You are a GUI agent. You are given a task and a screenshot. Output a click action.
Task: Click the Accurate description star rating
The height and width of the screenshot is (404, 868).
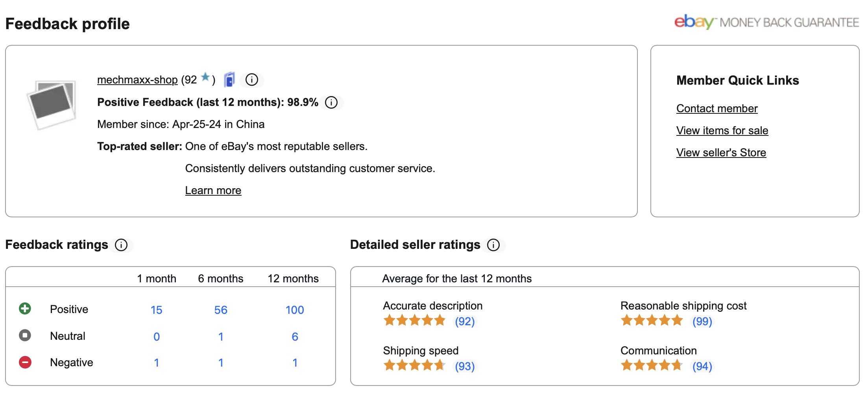(x=414, y=321)
